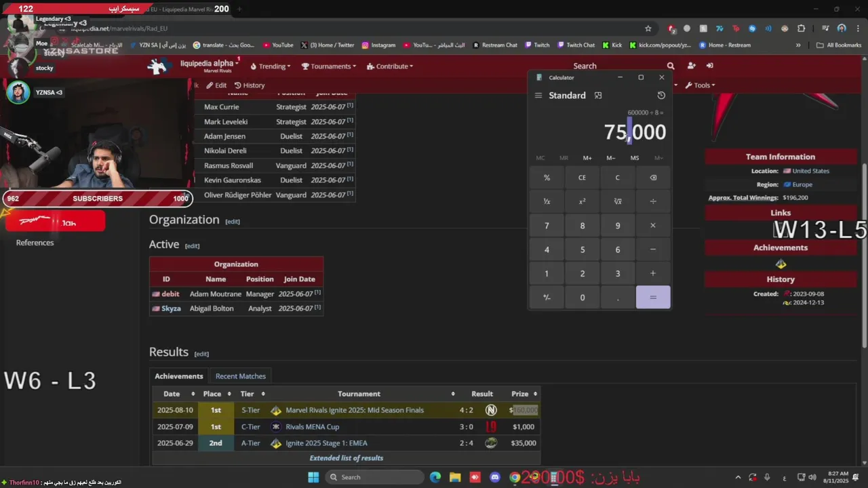Open the Trending dropdown menu

(x=271, y=66)
